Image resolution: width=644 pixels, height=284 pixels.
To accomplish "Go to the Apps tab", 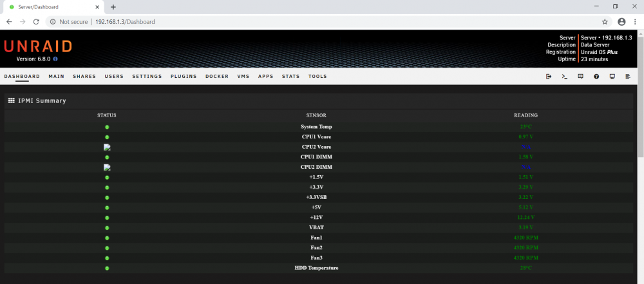I will (266, 77).
